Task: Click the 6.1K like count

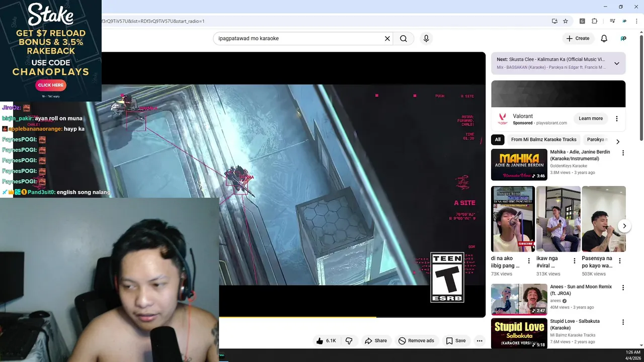Action: tap(331, 341)
